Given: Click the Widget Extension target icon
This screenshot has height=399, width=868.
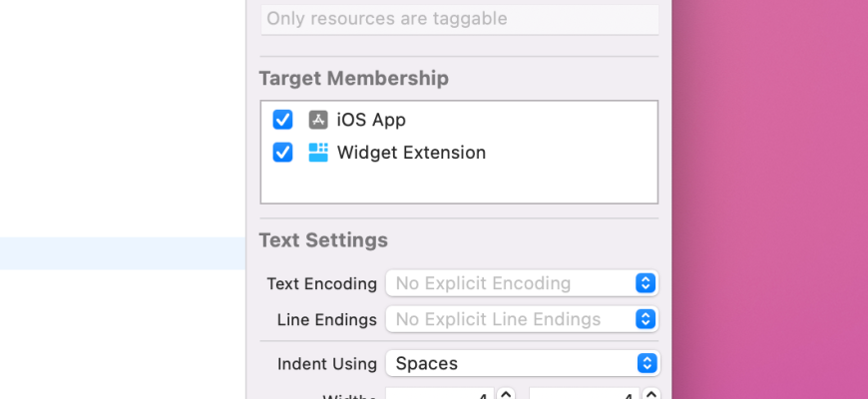Looking at the screenshot, I should pos(318,153).
